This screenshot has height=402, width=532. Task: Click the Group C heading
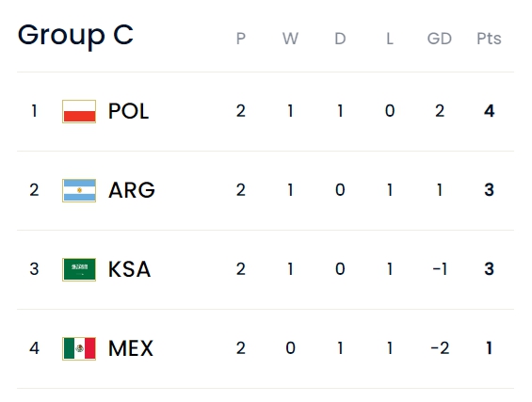pos(75,36)
